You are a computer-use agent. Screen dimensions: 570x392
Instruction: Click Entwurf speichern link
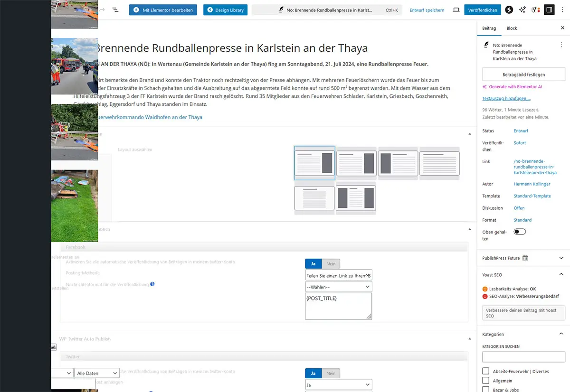427,10
